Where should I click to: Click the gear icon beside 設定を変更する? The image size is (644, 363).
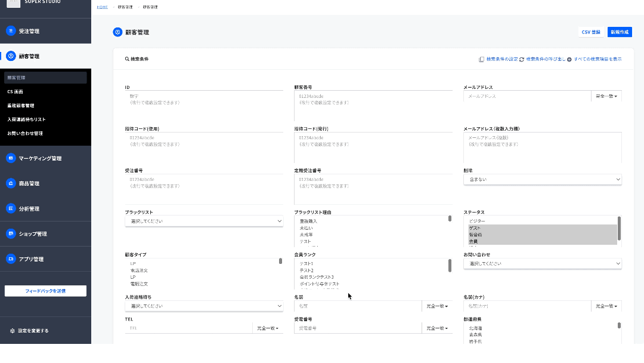click(13, 331)
